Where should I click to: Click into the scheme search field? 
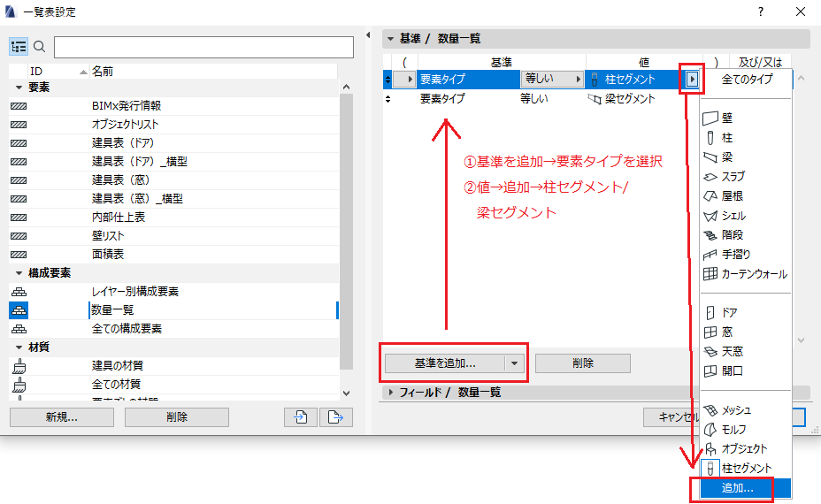pyautogui.click(x=203, y=47)
